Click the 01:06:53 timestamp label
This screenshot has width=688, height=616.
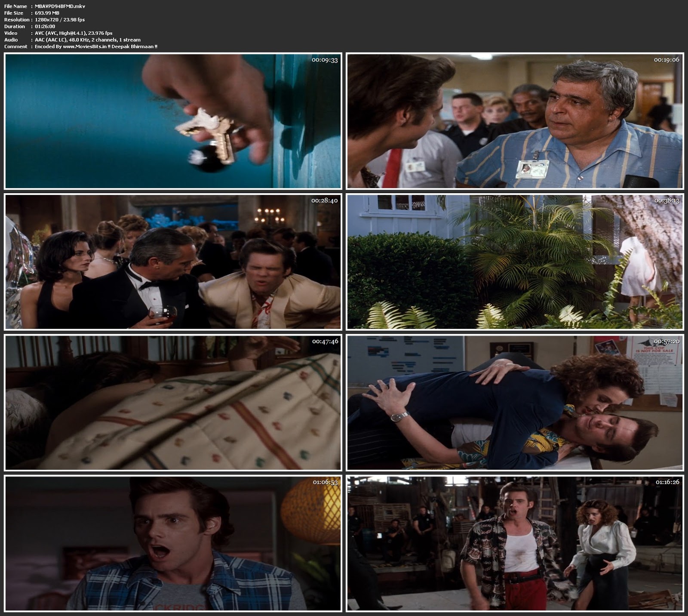(325, 482)
